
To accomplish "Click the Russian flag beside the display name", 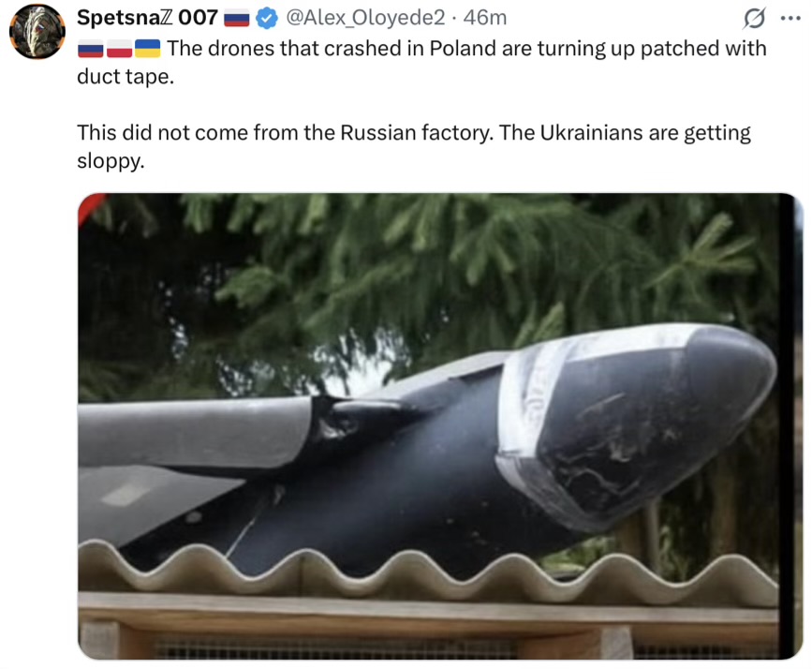I will point(237,19).
